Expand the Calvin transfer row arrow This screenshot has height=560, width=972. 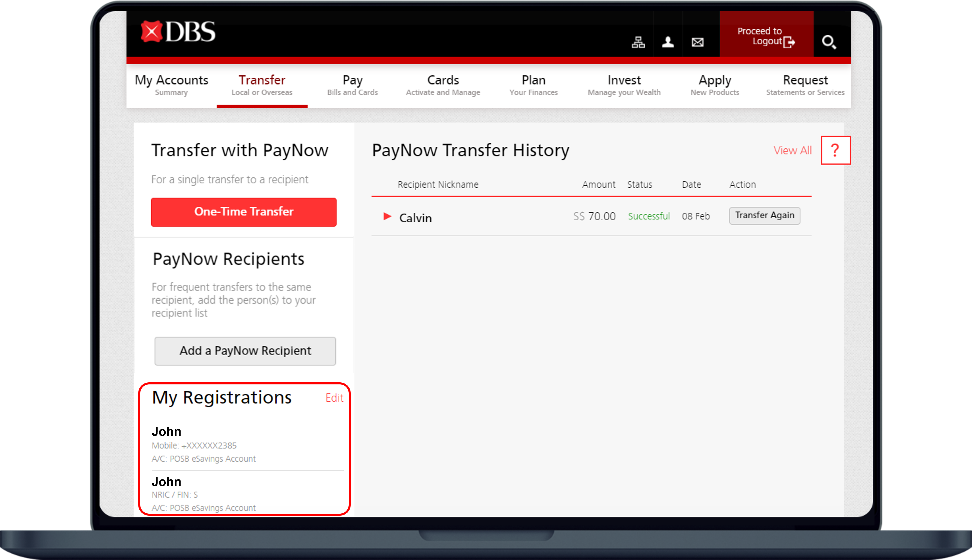point(387,217)
